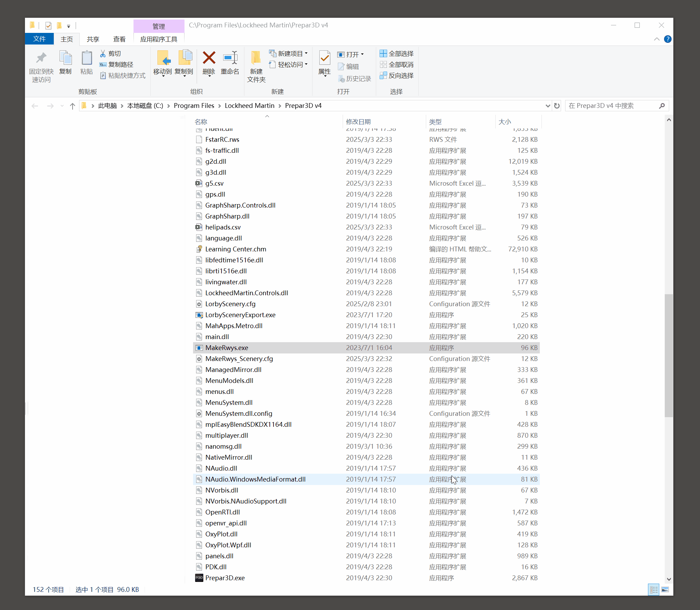Select the MakeRwys_Scenery.cfg file

coord(366,359)
